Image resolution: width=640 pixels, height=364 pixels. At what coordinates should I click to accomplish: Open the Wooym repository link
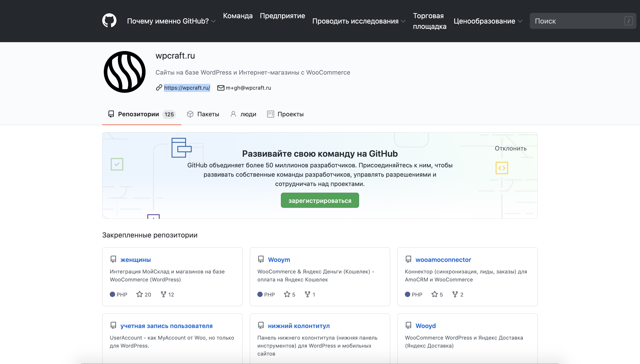(x=279, y=259)
